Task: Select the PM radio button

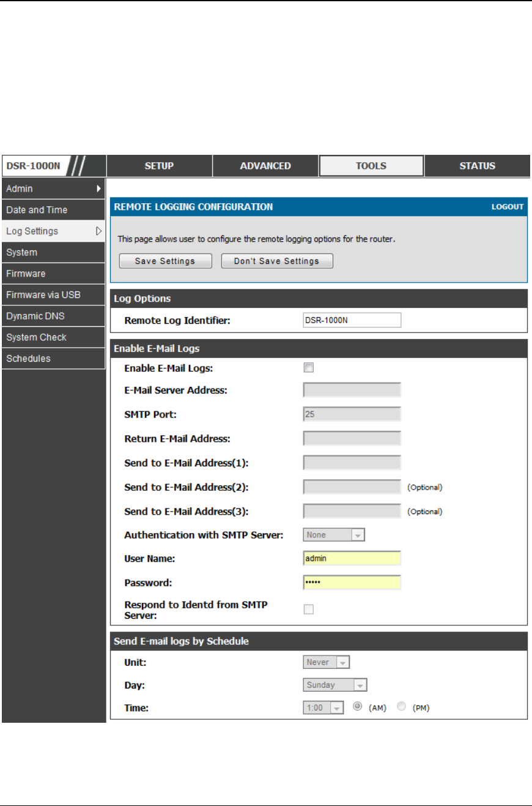Action: (x=401, y=707)
